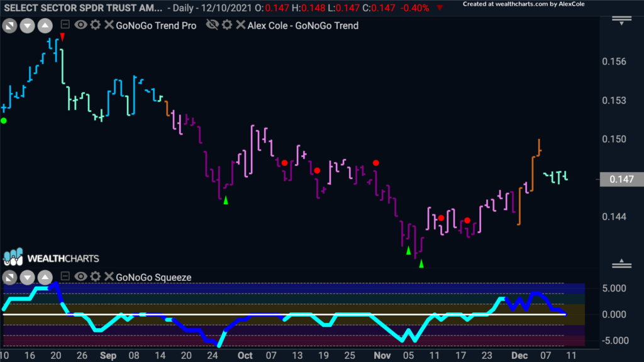Click the Sep label on the time axis
This screenshot has height=362, width=644.
[x=108, y=356]
